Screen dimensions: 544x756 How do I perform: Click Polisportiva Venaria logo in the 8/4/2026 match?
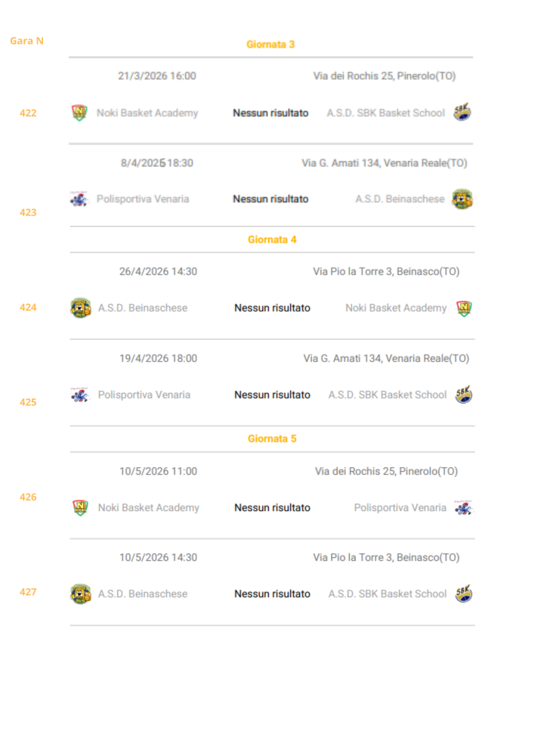pyautogui.click(x=79, y=199)
